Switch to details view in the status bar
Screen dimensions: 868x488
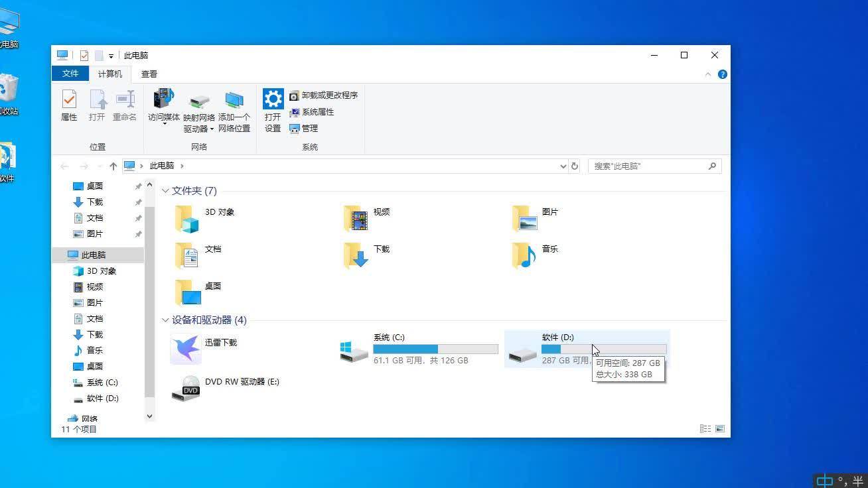point(705,428)
